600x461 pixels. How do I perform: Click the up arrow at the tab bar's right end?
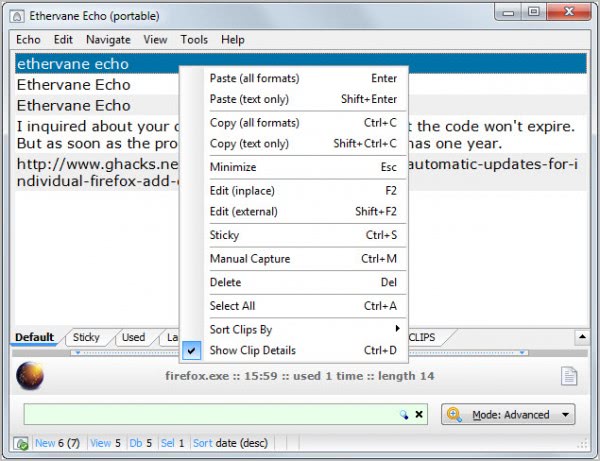coord(582,337)
